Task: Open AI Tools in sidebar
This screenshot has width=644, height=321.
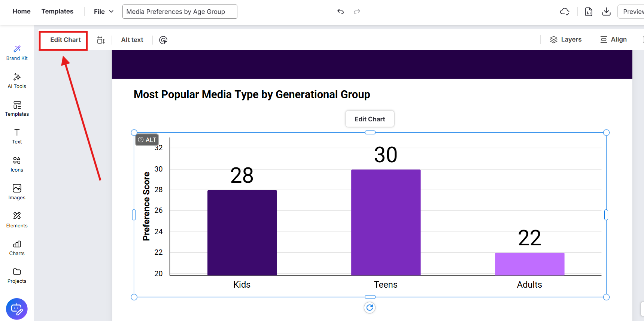Action: tap(17, 81)
